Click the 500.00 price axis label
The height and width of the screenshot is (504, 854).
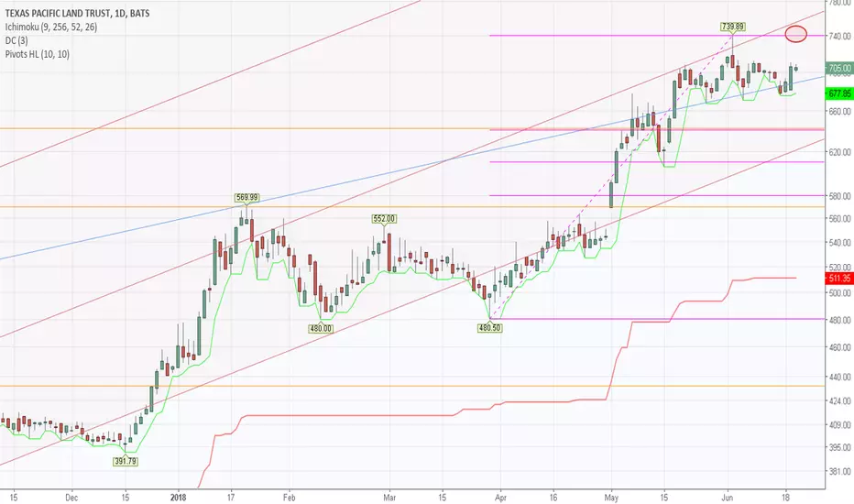coord(839,292)
